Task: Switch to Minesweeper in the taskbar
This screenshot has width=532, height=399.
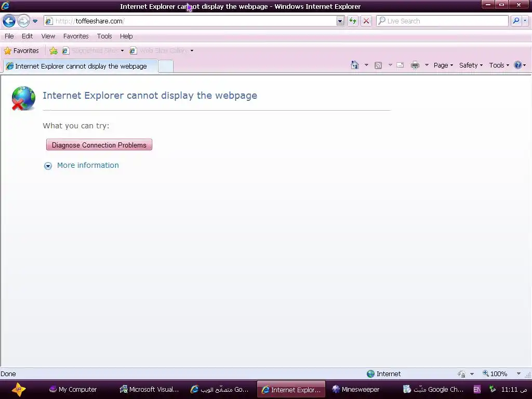Action: (355, 390)
